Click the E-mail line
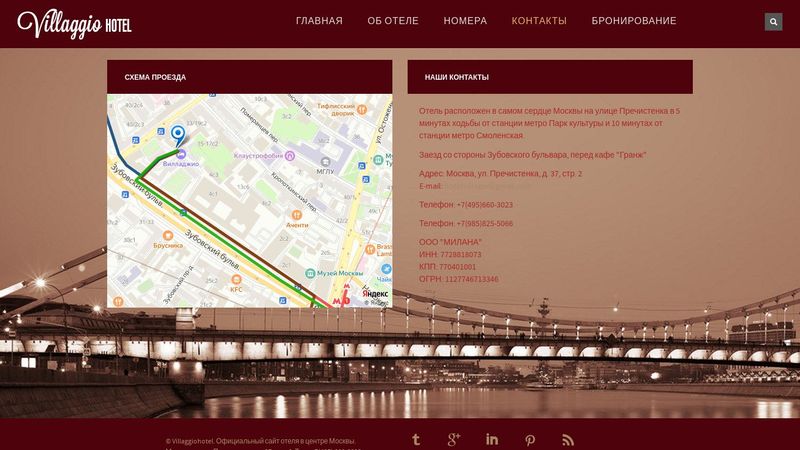This screenshot has height=450, width=800. point(474,186)
